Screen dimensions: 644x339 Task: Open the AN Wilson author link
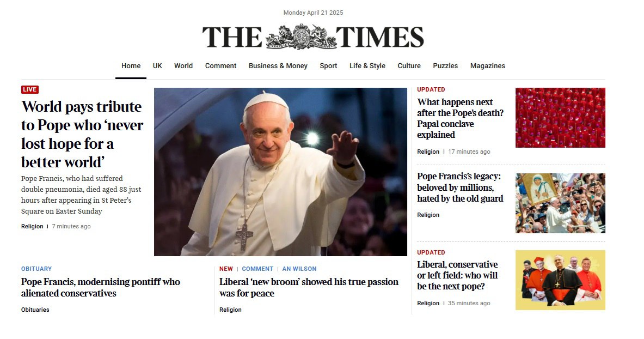click(299, 269)
